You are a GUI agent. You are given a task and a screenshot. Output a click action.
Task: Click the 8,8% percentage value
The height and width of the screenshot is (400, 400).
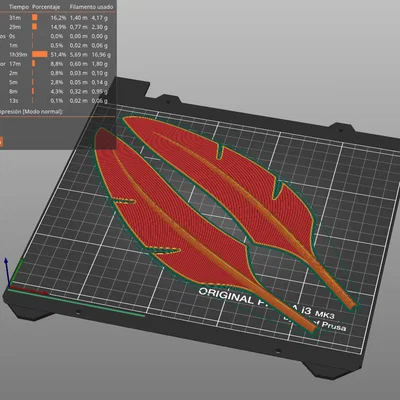(57, 64)
